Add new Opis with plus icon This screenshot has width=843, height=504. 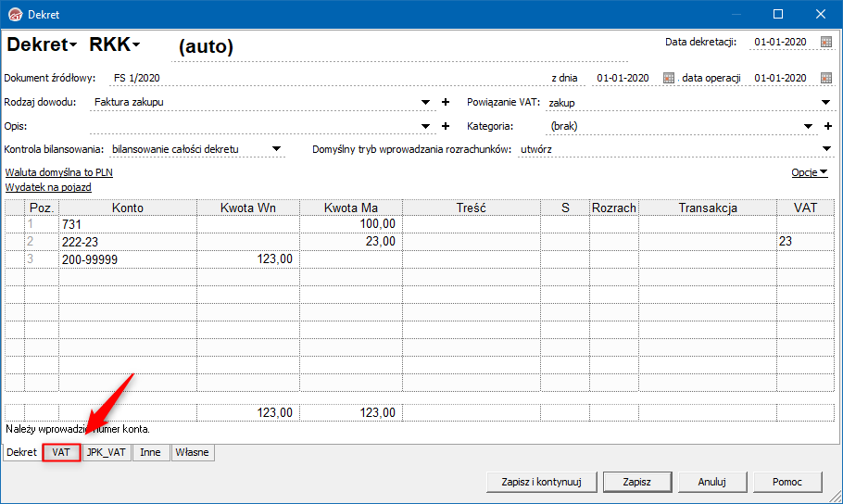(x=446, y=126)
